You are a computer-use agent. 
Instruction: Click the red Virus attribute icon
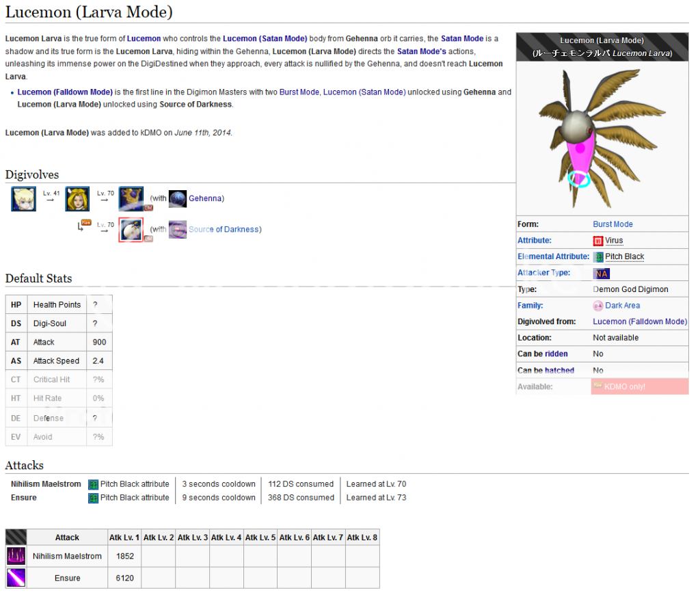tap(598, 241)
